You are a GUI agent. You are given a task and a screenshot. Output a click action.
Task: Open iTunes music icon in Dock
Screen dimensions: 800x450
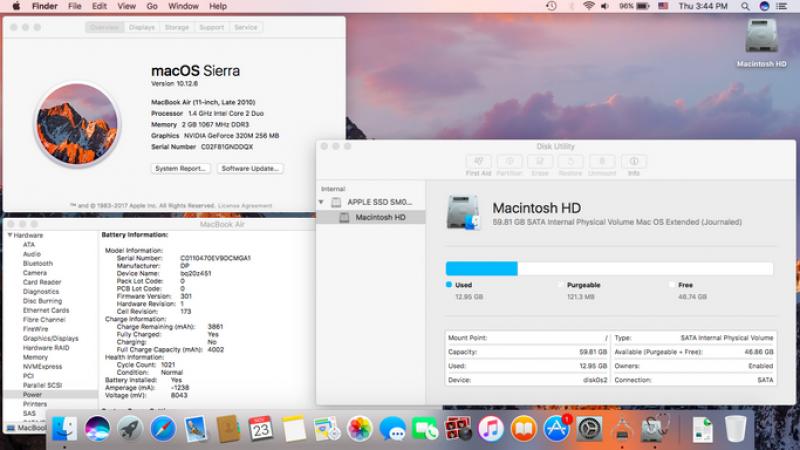[x=491, y=429]
